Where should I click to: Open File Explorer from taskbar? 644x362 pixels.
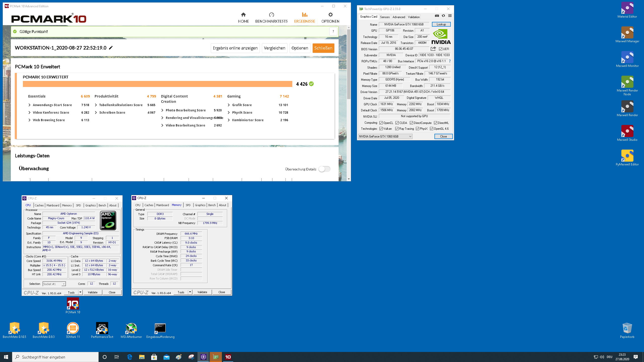point(142,357)
